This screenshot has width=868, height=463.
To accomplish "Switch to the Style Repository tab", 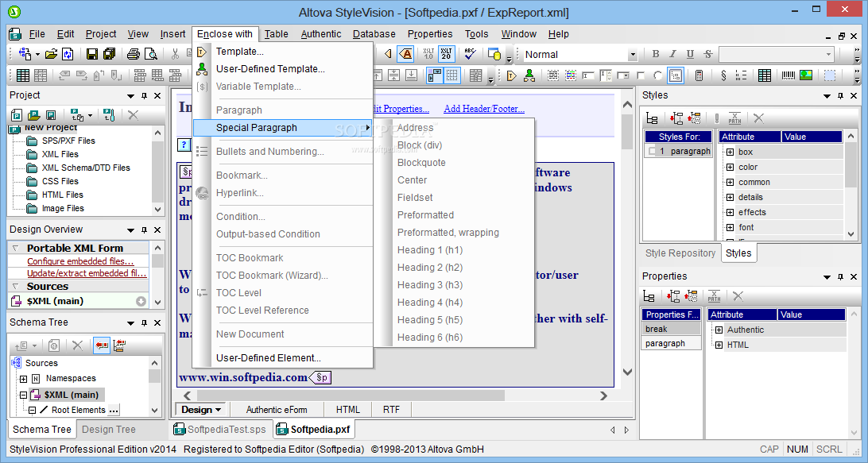I will (x=680, y=253).
